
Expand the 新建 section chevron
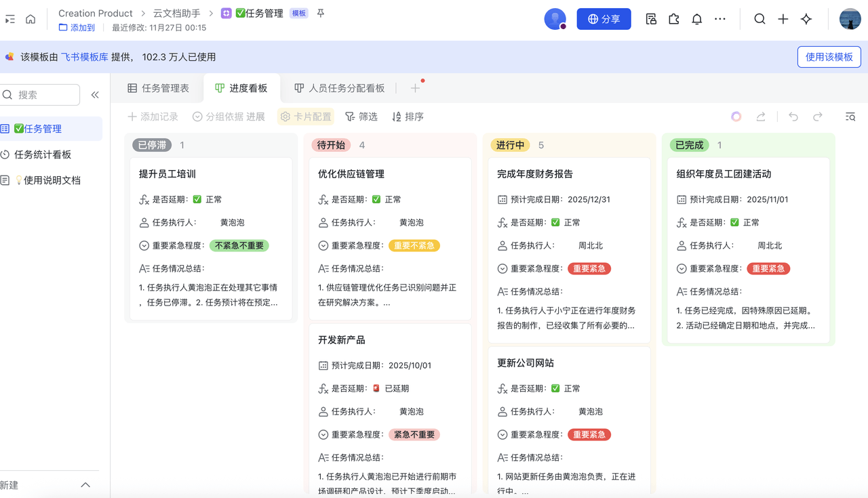point(85,485)
